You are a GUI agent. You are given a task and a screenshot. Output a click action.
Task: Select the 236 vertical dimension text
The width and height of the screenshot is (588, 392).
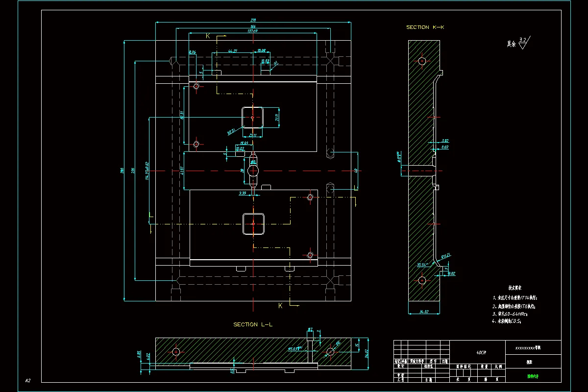[x=133, y=171]
